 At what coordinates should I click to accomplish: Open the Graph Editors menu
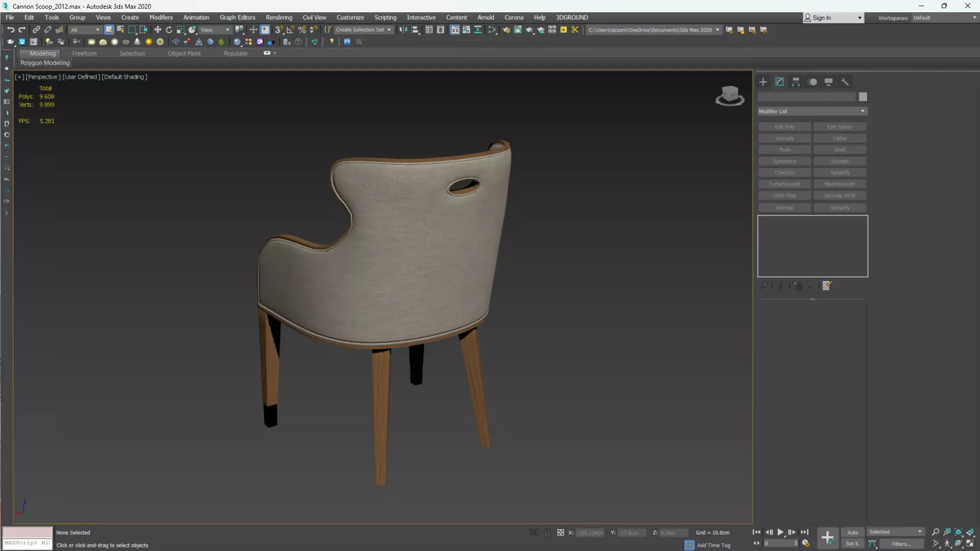[x=237, y=17]
